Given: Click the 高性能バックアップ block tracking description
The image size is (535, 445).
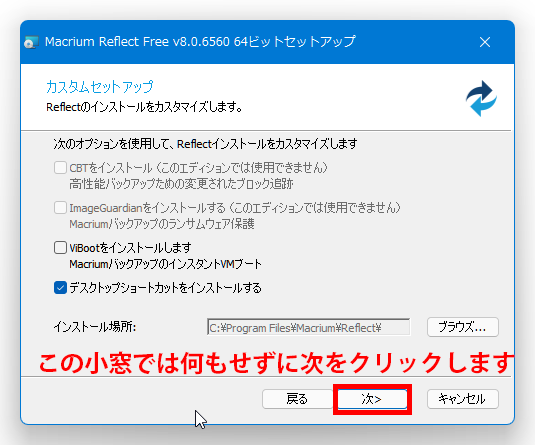Looking at the screenshot, I should coord(182,184).
